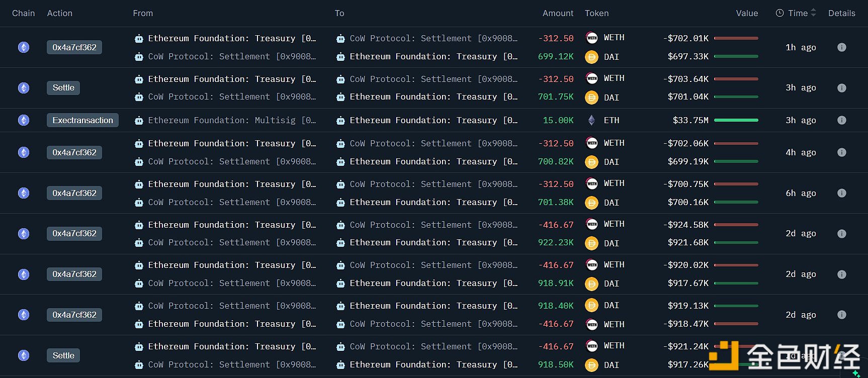
Task: Click the entity icon before Ethereum Foundation: Multisig
Action: pos(139,121)
